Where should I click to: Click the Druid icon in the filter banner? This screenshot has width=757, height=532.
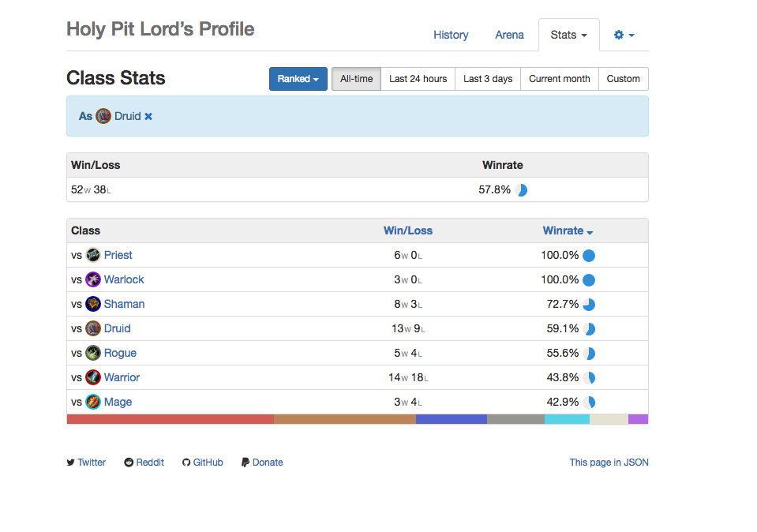click(x=103, y=116)
